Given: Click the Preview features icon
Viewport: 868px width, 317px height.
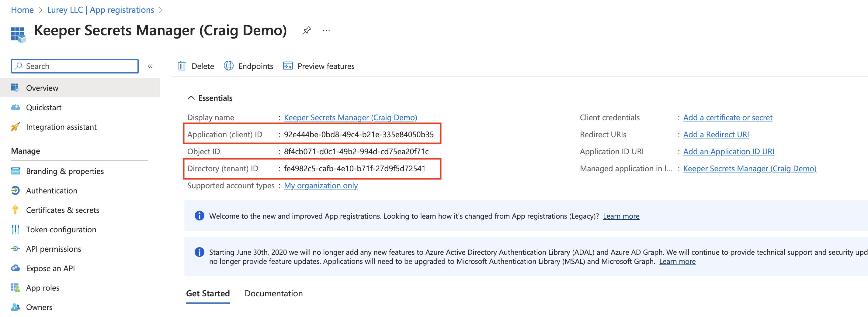Looking at the screenshot, I should pos(288,66).
